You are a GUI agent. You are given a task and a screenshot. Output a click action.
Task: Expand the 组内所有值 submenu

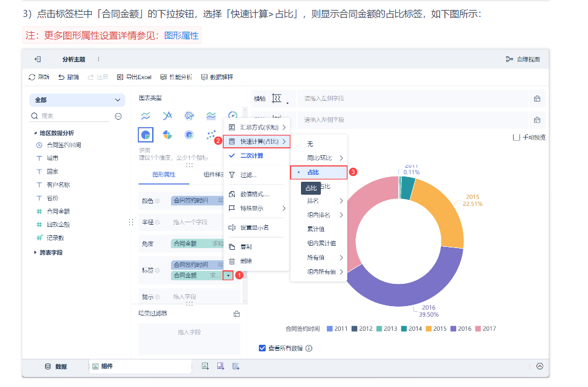319,271
